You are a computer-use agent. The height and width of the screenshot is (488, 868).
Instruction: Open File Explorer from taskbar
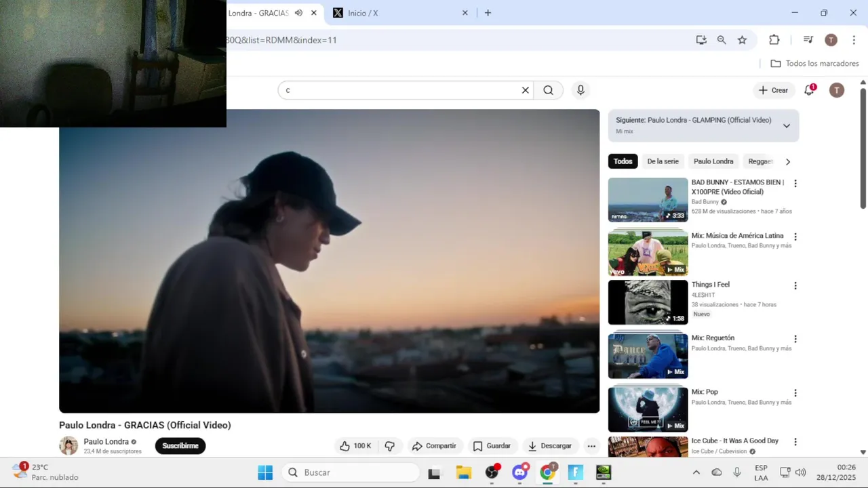click(463, 472)
